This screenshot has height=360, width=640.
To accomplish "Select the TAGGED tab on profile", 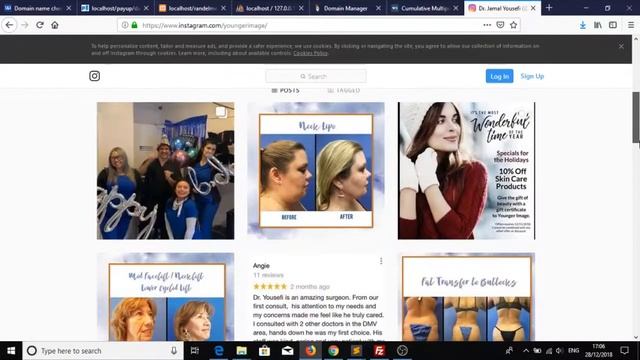I will 344,90.
